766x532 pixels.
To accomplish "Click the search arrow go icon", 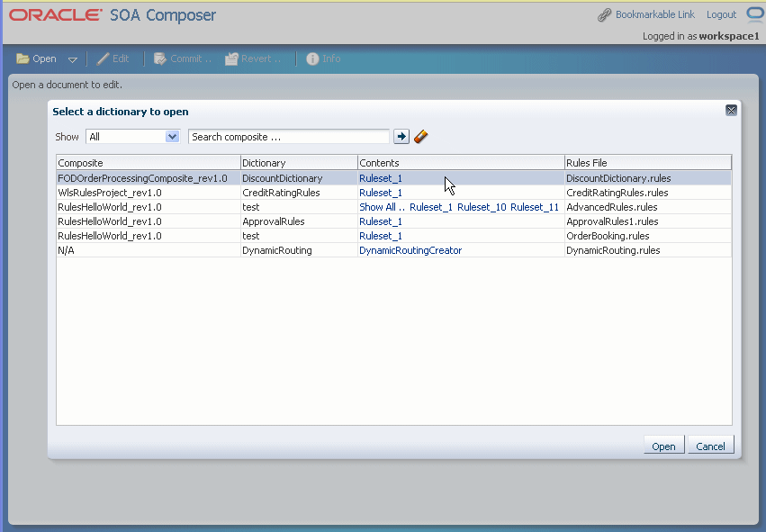I will pyautogui.click(x=401, y=137).
